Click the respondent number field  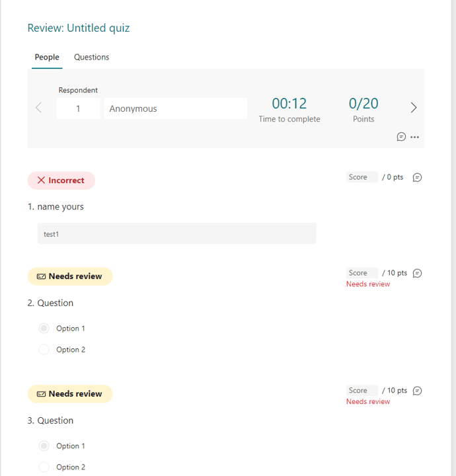(78, 108)
